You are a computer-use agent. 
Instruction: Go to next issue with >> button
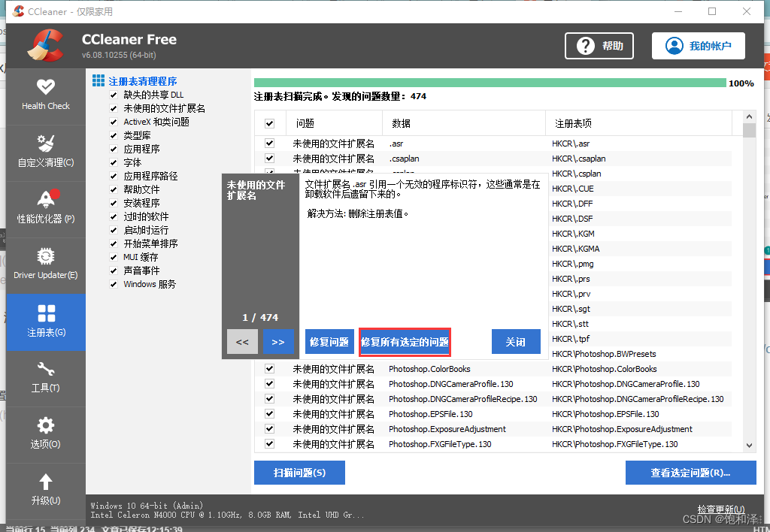(x=278, y=342)
